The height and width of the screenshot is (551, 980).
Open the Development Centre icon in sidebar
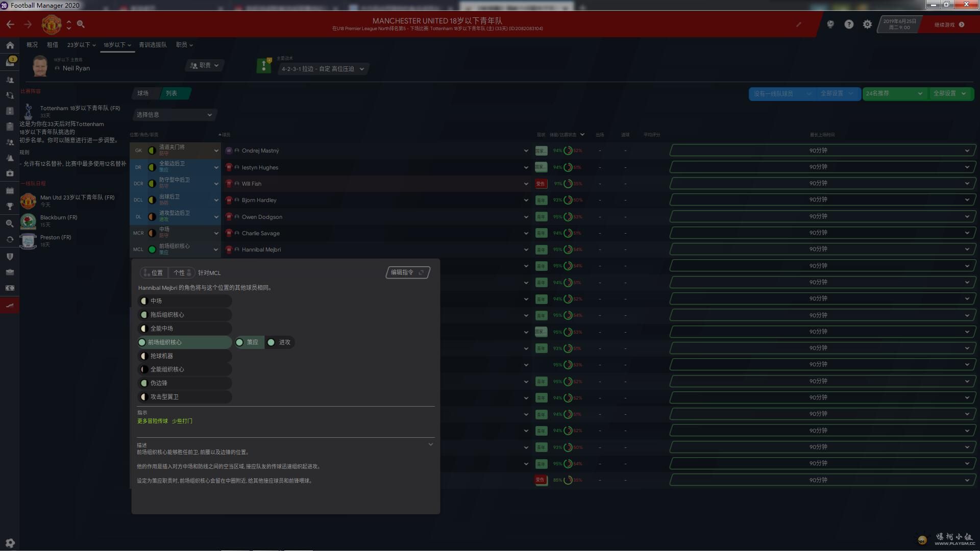10,306
